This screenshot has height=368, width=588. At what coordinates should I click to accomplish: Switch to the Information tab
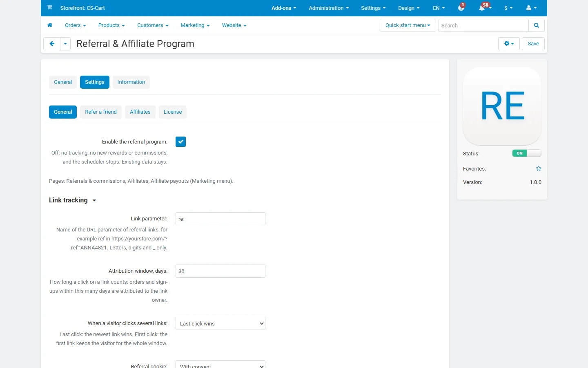(x=131, y=82)
